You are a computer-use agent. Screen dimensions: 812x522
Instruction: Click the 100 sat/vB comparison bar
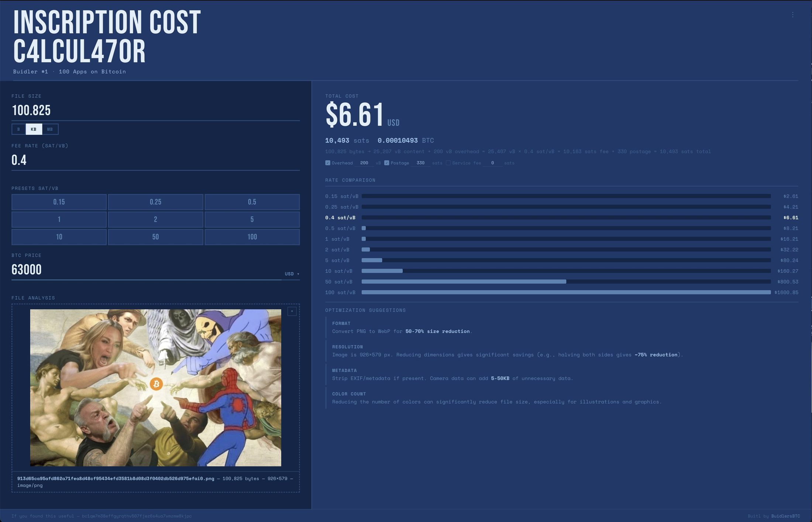coord(566,292)
